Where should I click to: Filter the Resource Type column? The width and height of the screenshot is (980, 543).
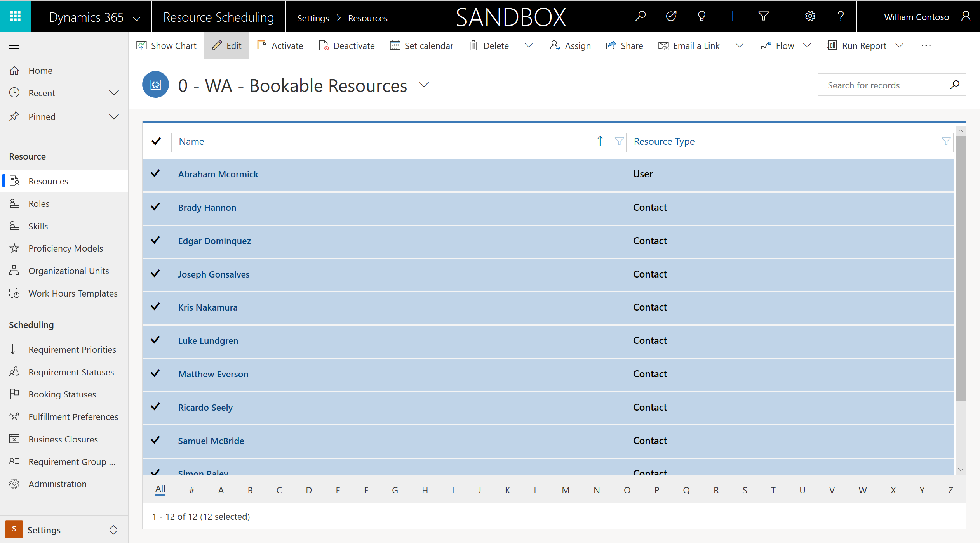[946, 141]
